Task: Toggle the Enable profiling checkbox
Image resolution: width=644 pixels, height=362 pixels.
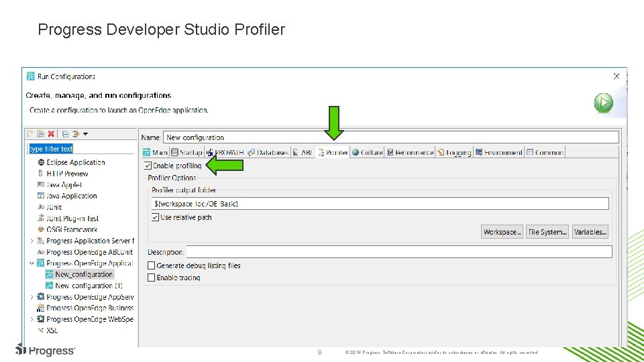Action: [x=148, y=166]
